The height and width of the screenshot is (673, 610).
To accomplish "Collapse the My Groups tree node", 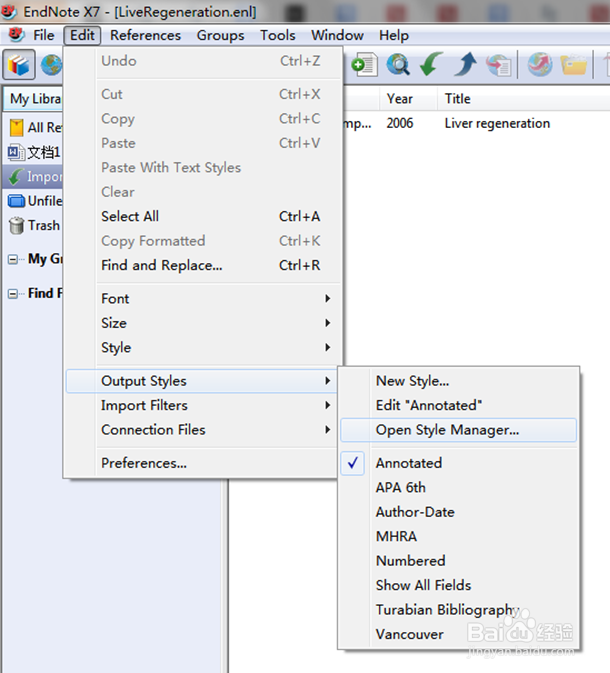I will pos(13,259).
